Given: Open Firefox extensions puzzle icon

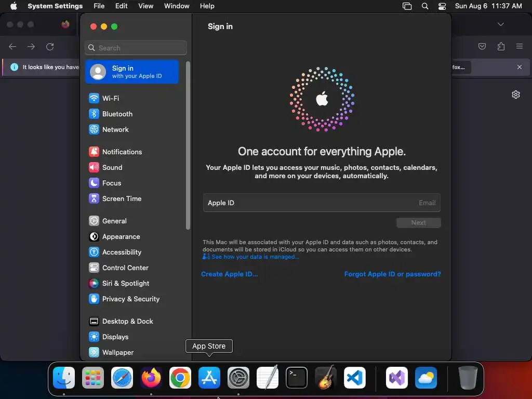Looking at the screenshot, I should (501, 46).
